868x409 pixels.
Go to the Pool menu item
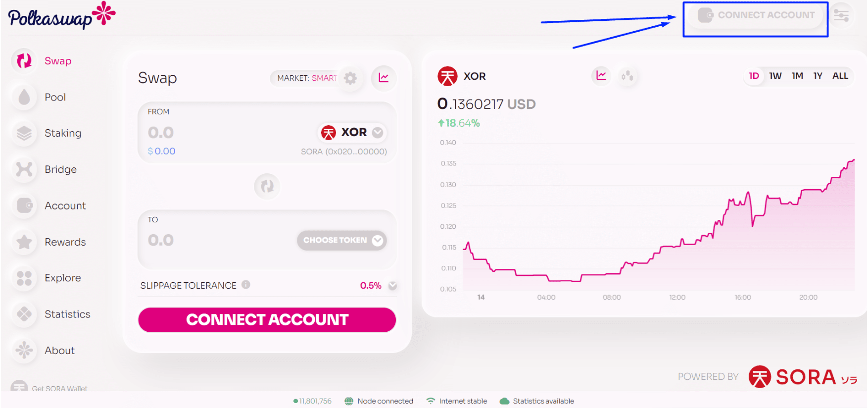[x=55, y=97]
